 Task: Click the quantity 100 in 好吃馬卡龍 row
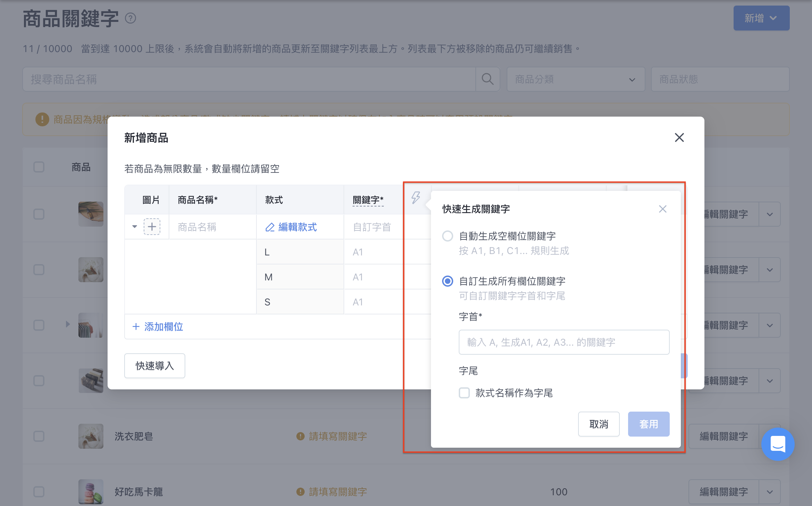click(559, 492)
